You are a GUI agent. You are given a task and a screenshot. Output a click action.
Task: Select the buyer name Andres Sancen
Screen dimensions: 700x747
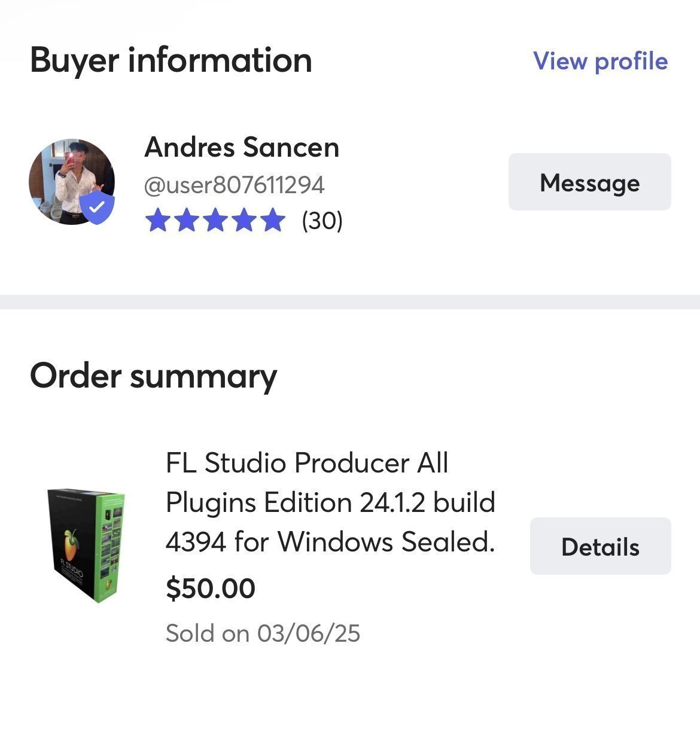(x=242, y=147)
